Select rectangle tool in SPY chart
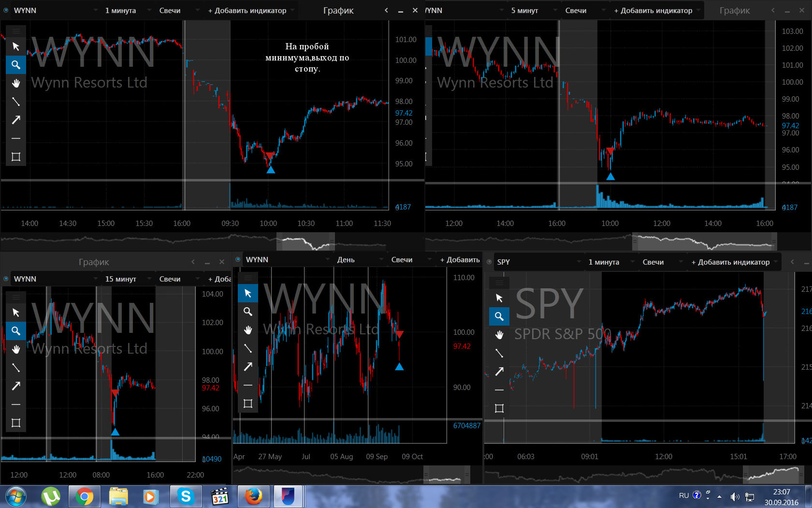This screenshot has width=812, height=508. [x=499, y=408]
